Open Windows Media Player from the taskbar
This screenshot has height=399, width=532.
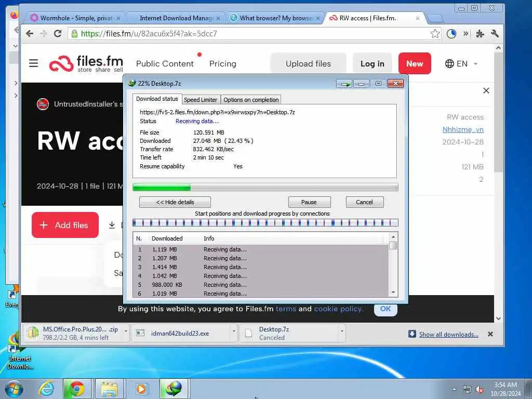(141, 389)
